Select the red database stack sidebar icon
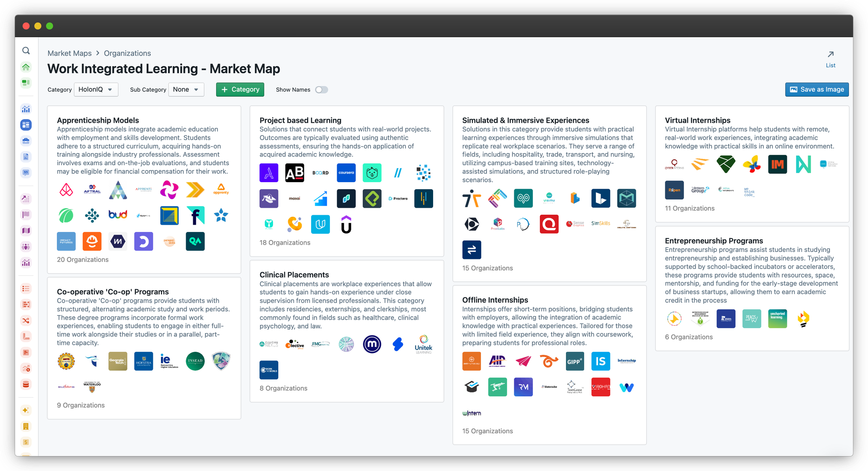Screen dimensions: 868x471 [26, 384]
